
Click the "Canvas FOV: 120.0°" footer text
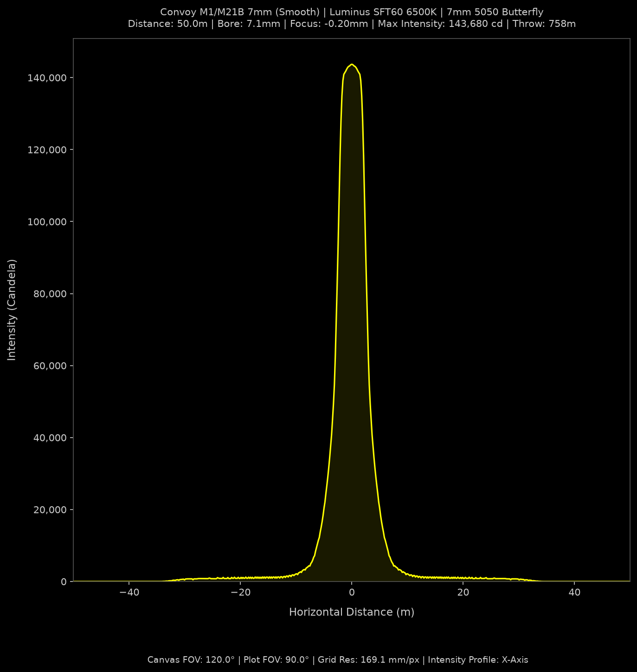click(x=191, y=660)
